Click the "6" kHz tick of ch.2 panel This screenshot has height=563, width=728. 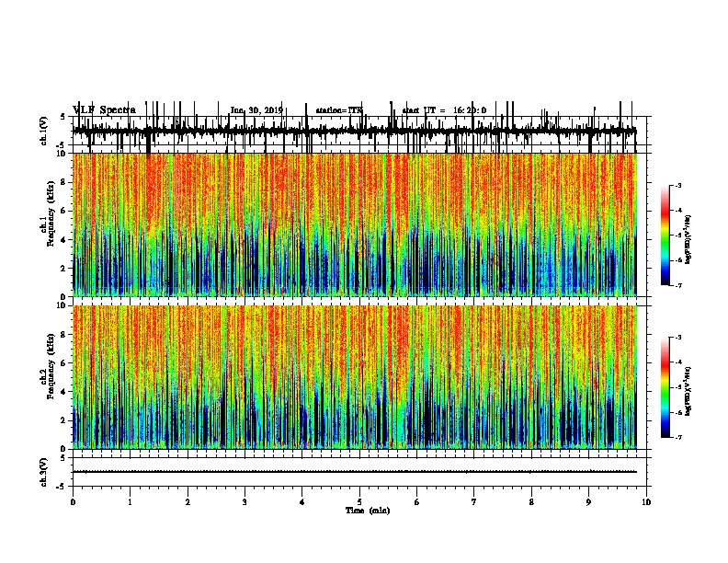click(64, 362)
